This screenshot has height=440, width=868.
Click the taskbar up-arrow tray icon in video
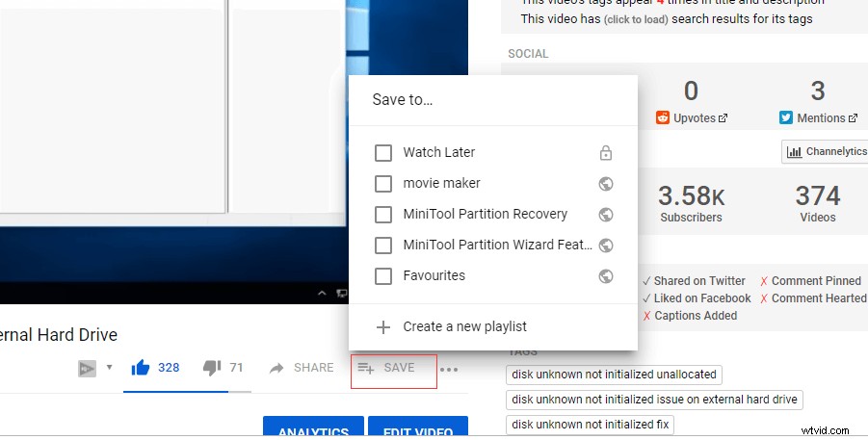tap(322, 294)
